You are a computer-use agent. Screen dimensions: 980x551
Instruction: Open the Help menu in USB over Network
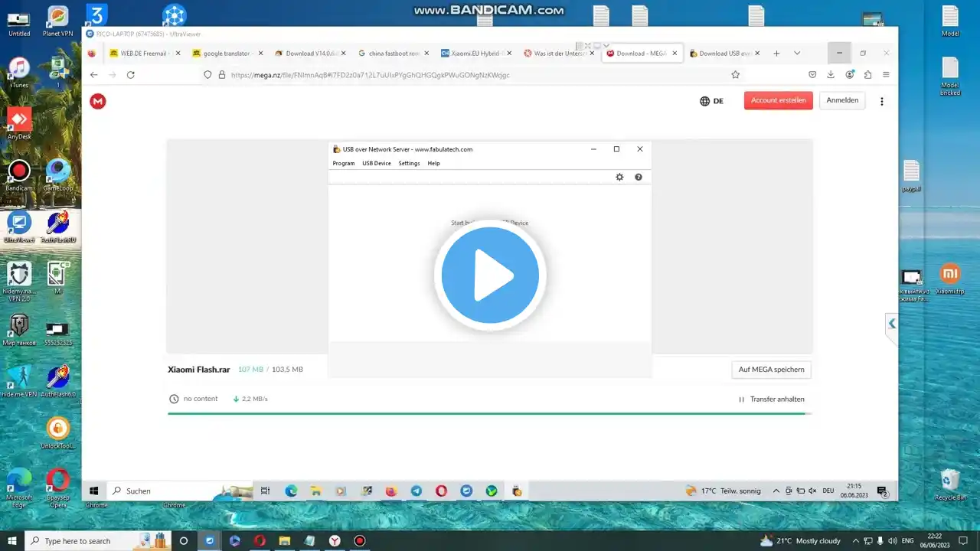point(433,163)
